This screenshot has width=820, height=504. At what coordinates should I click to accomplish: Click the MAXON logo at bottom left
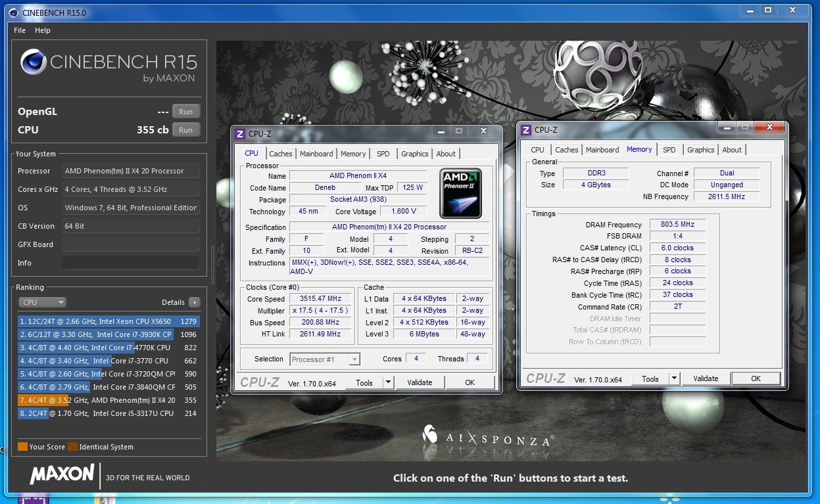[x=62, y=474]
